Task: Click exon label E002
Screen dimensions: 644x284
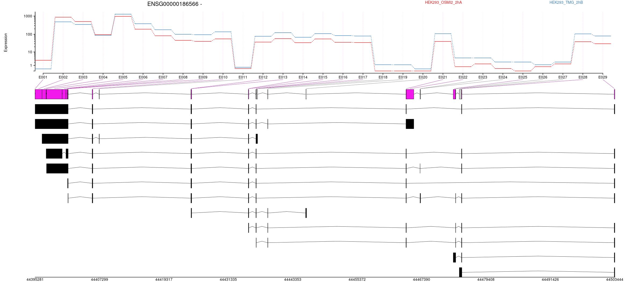Action: tap(63, 77)
